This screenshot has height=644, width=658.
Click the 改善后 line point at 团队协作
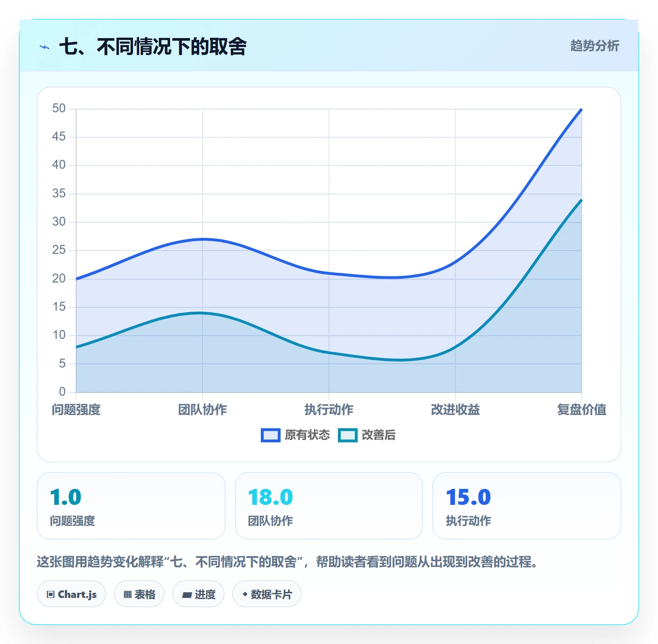click(x=203, y=313)
